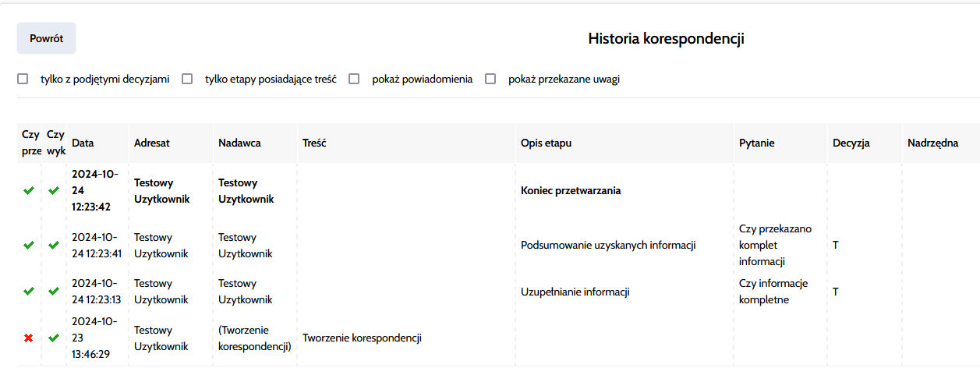Image resolution: width=980 pixels, height=368 pixels.
Task: Tick 'pokaż przekazane uwagi' checkbox
Action: [490, 79]
